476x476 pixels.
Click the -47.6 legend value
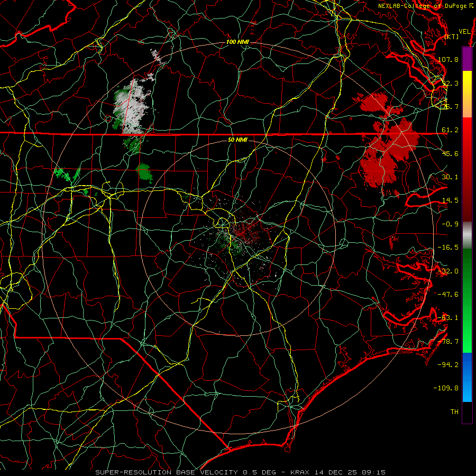448,295
